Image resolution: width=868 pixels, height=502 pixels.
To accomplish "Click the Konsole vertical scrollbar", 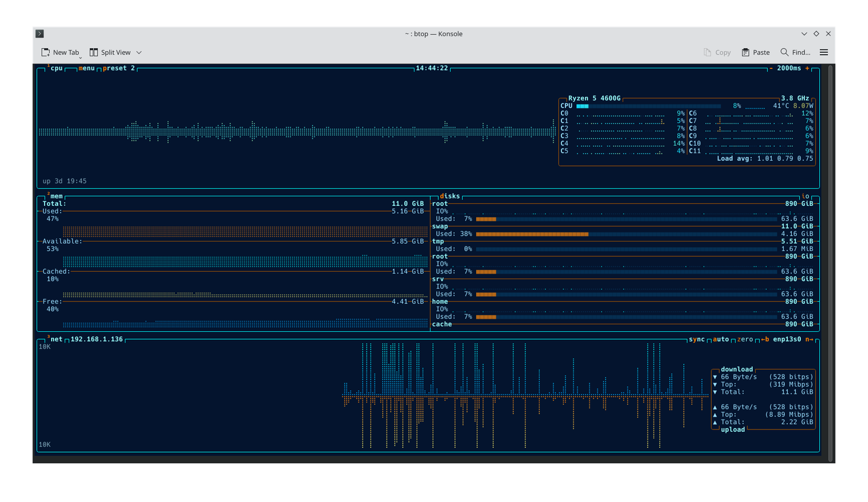I will tap(831, 262).
